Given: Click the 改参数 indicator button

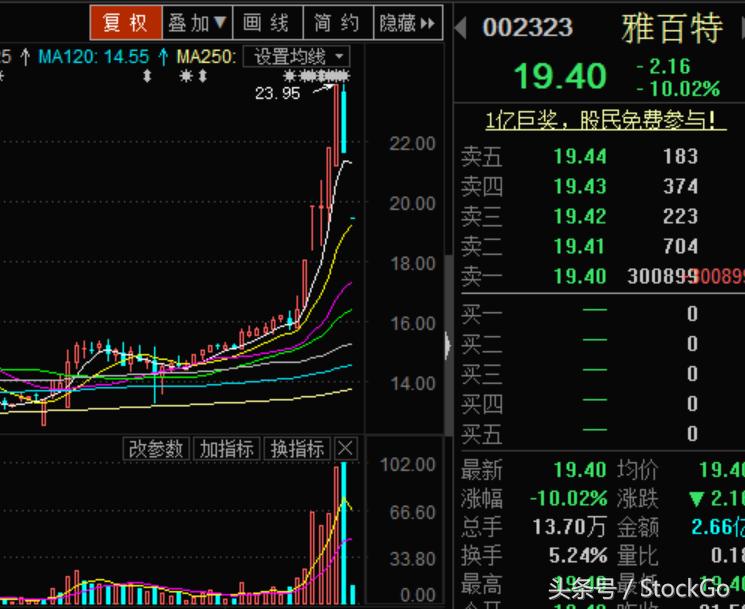Looking at the screenshot, I should [x=156, y=448].
